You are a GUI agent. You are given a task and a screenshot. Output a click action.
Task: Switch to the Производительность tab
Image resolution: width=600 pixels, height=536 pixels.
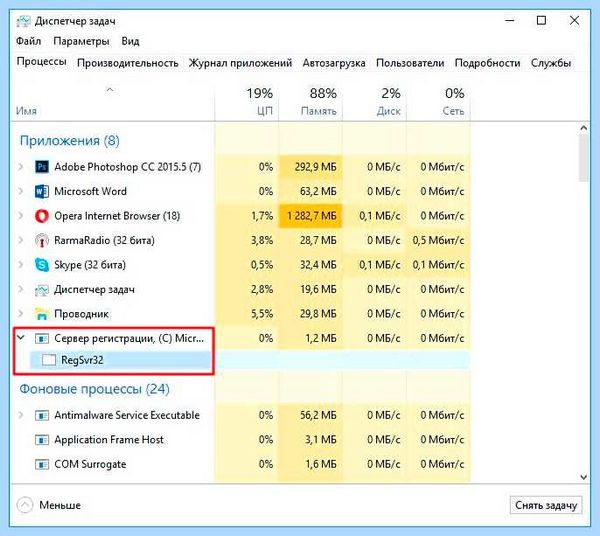point(128,63)
